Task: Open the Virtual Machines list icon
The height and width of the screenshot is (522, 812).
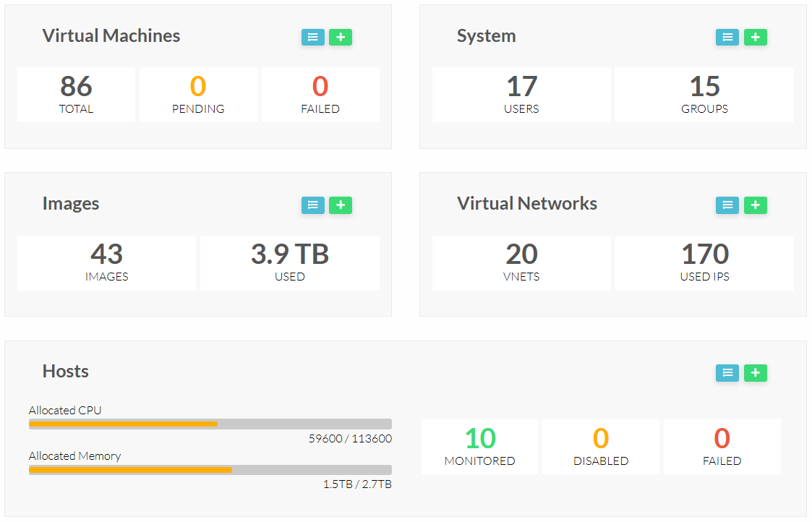Action: [312, 37]
